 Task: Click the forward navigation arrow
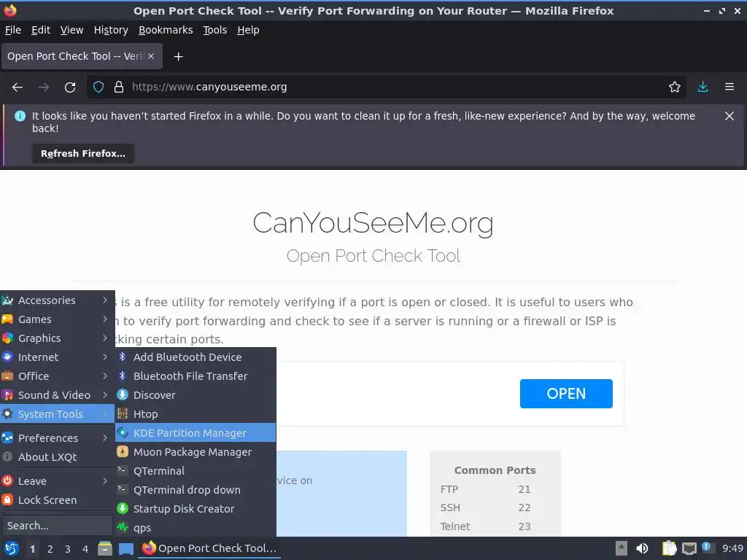[x=43, y=87]
